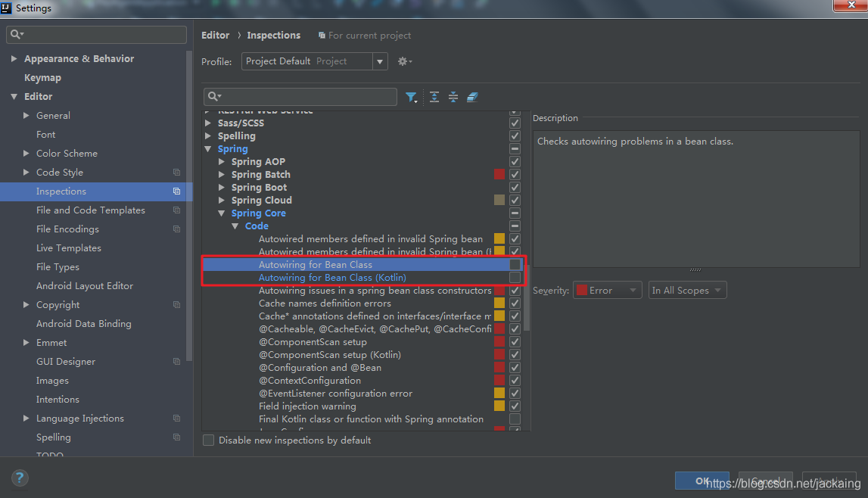
Task: Select Spring Boot inspections group
Action: (259, 188)
